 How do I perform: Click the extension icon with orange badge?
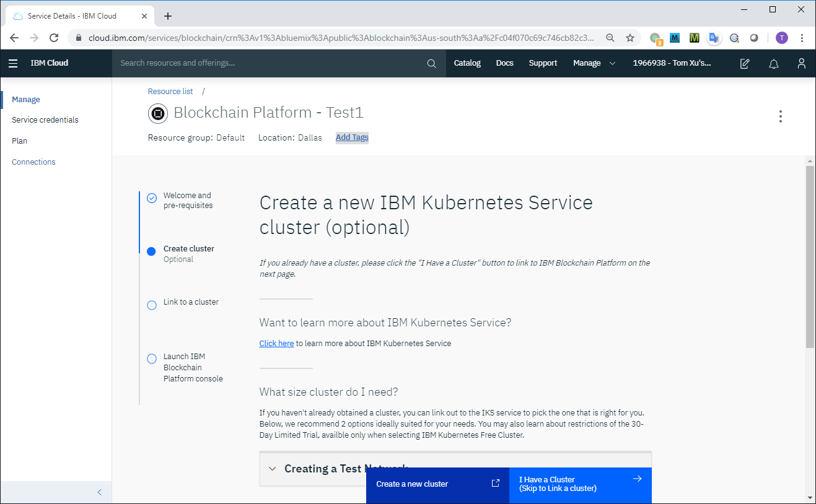[656, 39]
